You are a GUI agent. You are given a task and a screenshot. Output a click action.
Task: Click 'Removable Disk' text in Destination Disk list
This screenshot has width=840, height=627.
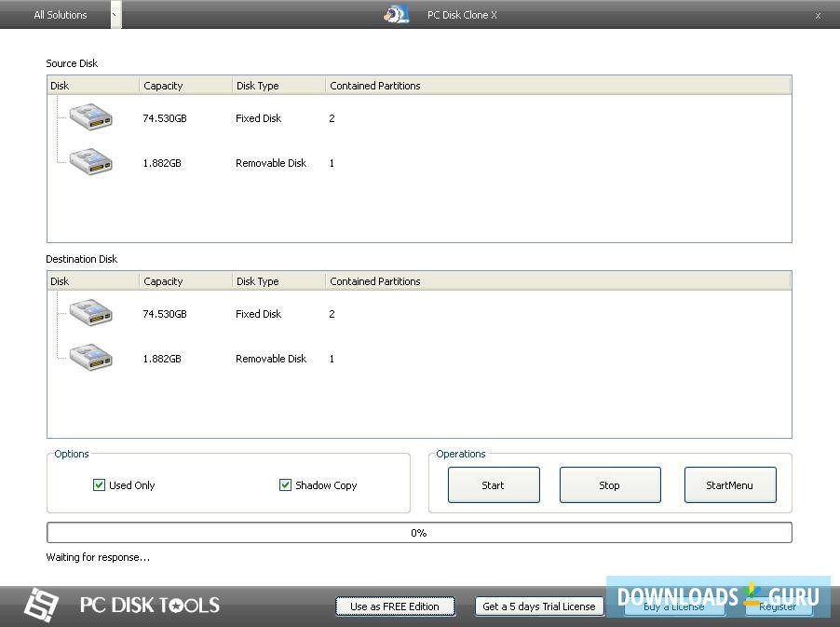(271, 359)
